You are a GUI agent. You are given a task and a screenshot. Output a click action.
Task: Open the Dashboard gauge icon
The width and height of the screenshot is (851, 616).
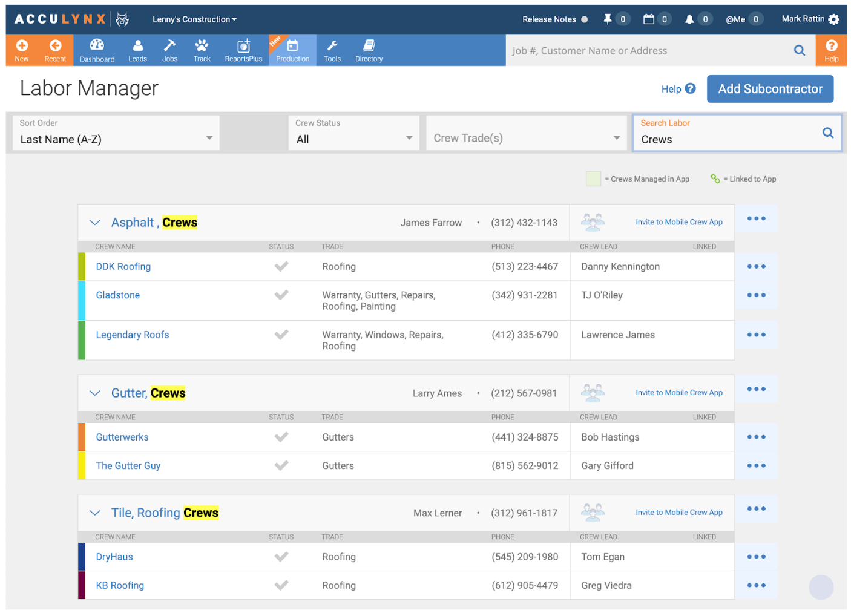click(97, 45)
